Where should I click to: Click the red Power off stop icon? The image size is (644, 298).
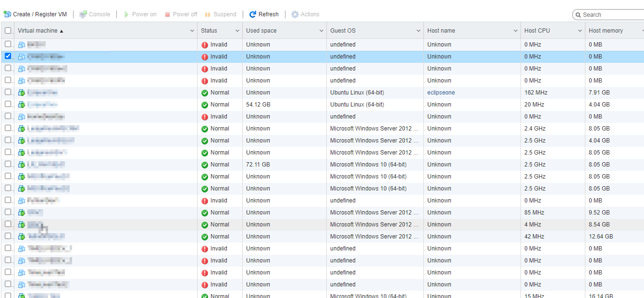(x=167, y=14)
